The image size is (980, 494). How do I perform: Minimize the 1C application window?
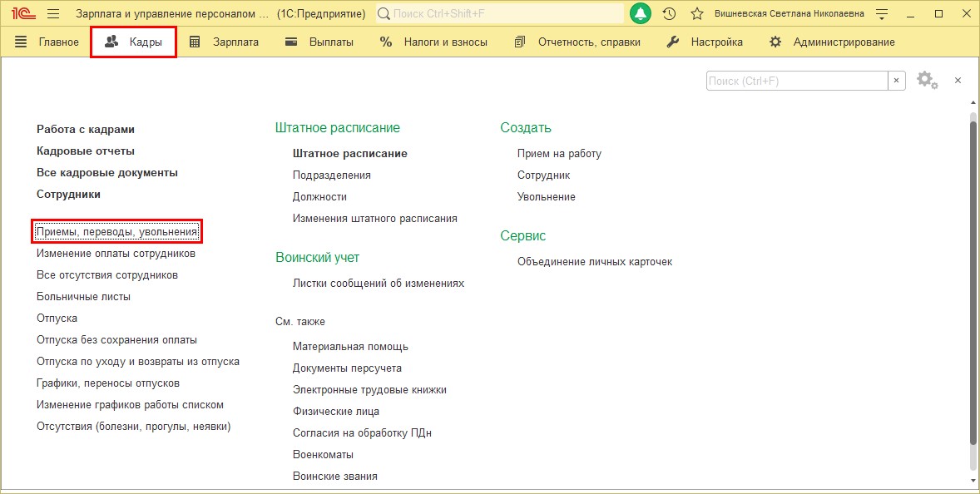tap(911, 14)
